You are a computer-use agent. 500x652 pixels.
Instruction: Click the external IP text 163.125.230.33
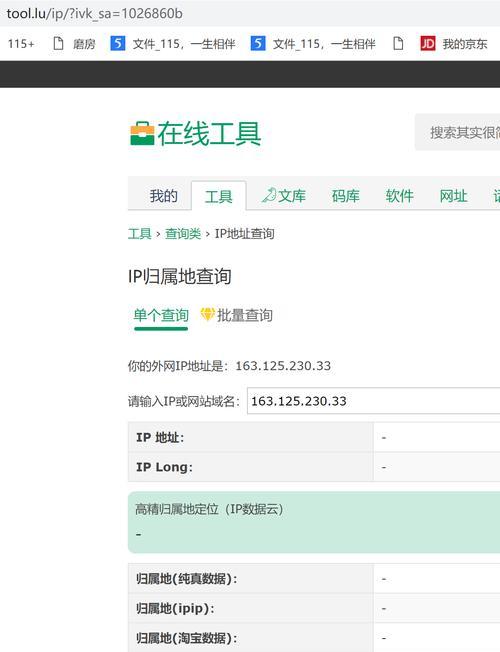[283, 366]
